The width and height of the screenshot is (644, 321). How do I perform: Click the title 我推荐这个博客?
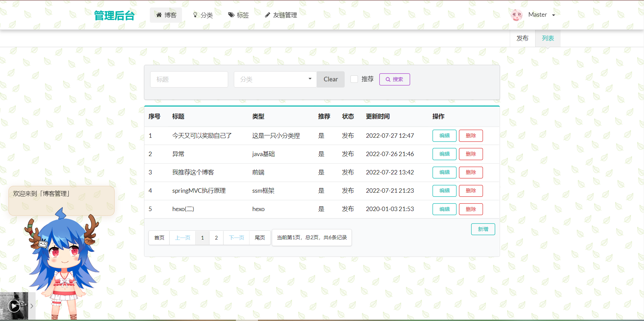coord(193,172)
